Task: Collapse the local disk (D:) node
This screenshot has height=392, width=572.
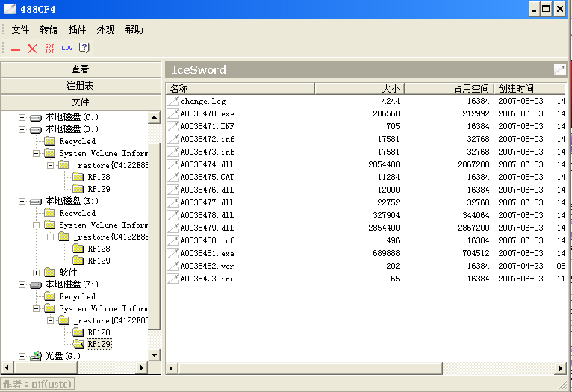Action: click(22, 129)
